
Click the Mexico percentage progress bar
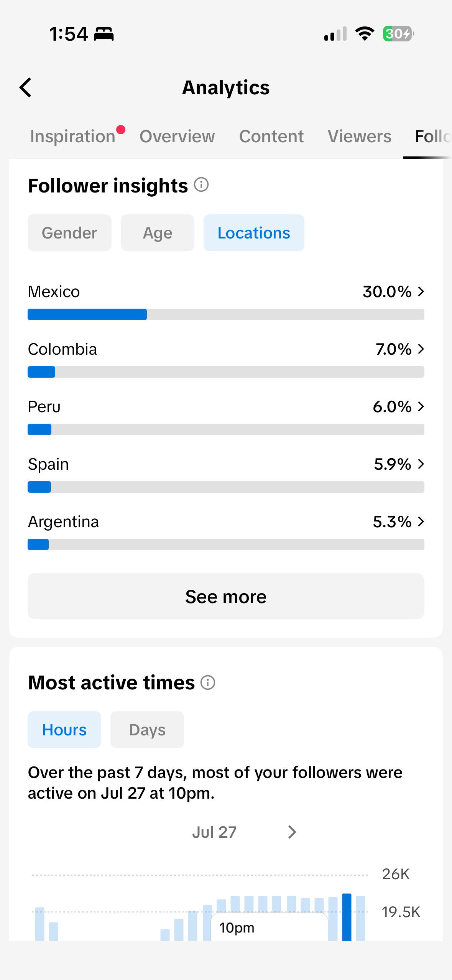(226, 314)
